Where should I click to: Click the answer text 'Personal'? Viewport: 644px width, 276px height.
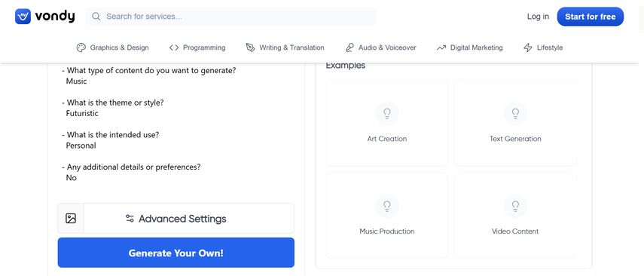[81, 146]
